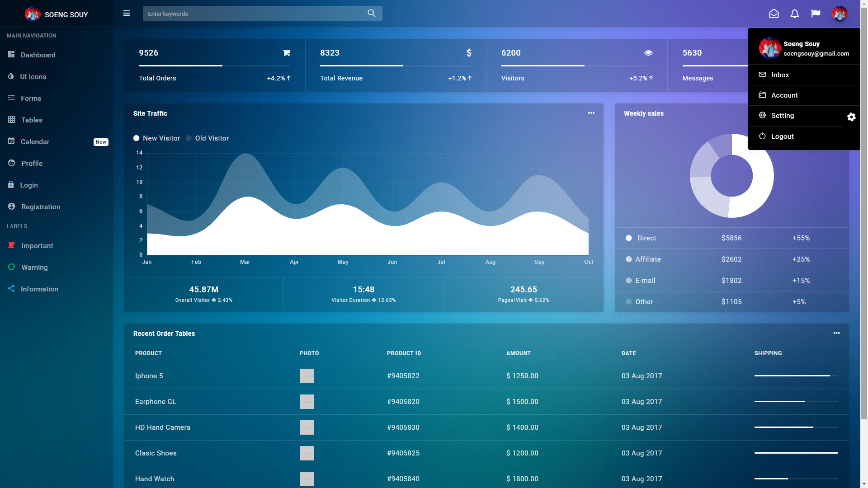Image resolution: width=868 pixels, height=488 pixels.
Task: Select the New Visitor radio button
Action: [x=136, y=138]
